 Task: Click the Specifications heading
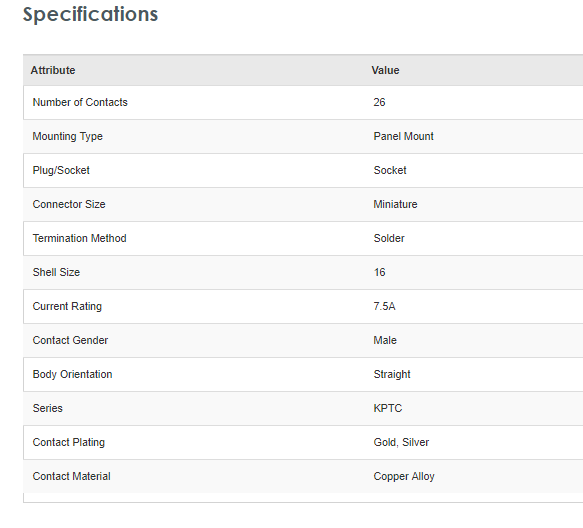(x=90, y=15)
